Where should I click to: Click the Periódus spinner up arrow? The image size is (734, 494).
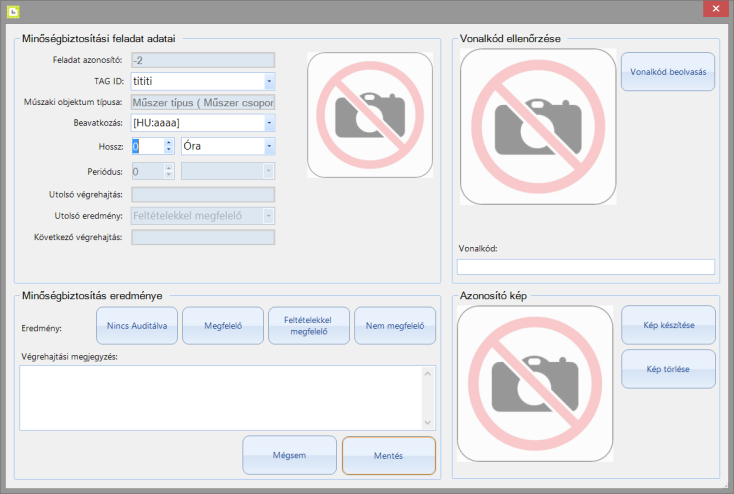[169, 167]
